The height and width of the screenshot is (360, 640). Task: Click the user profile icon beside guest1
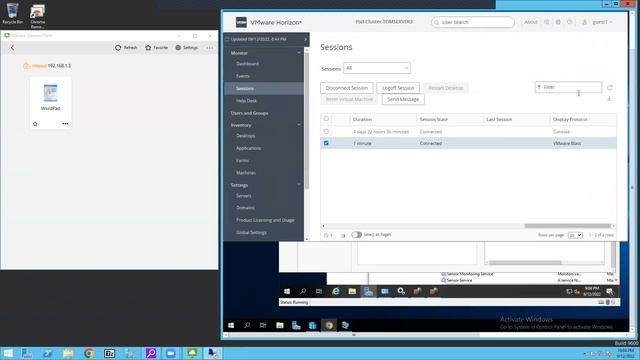point(584,22)
